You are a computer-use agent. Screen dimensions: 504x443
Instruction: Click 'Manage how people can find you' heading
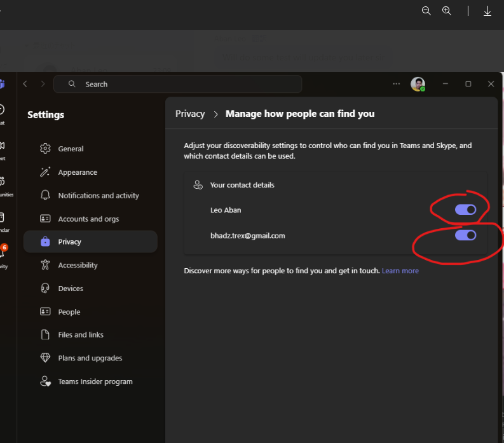coord(300,114)
